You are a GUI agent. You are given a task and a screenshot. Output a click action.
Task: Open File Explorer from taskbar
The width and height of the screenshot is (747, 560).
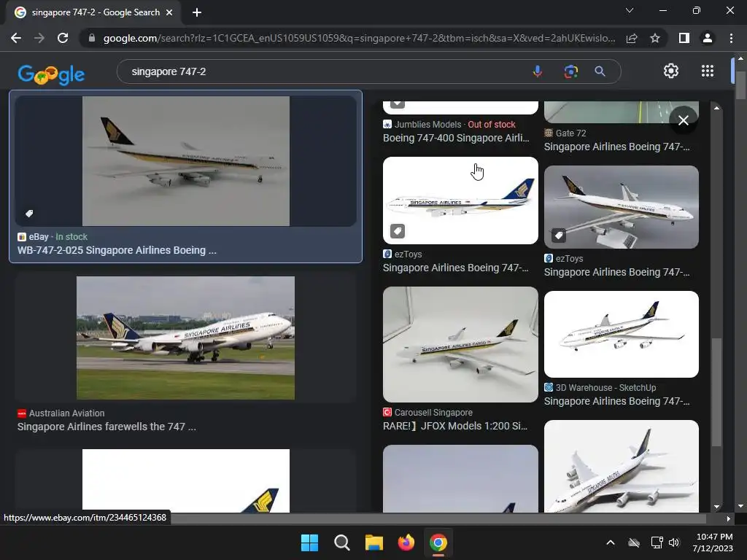point(374,542)
